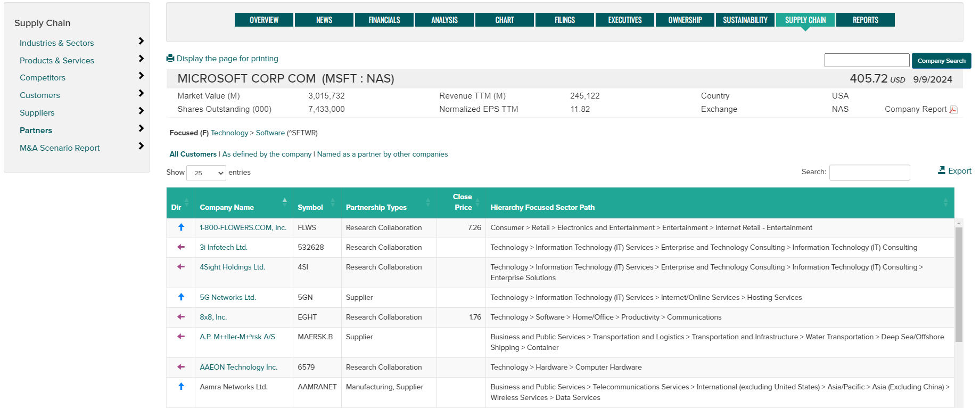Open the Reports tab
980x408 pixels.
pos(866,20)
